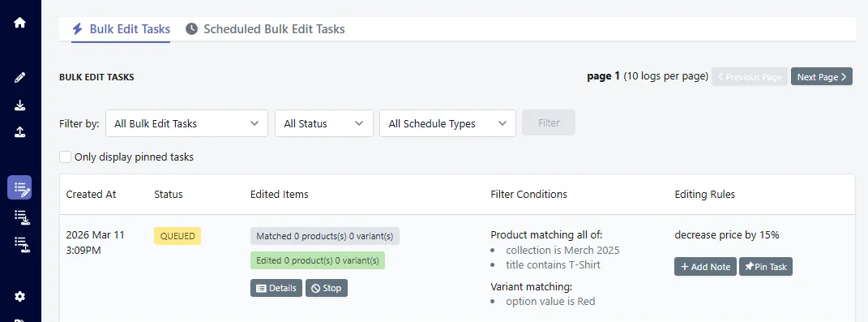Open the pencil edit icon in sidebar
Image resolution: width=868 pixels, height=322 pixels.
[x=20, y=77]
